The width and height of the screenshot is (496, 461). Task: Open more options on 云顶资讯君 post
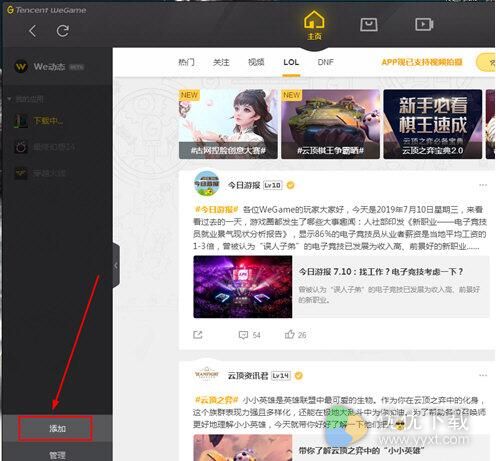coord(483,375)
